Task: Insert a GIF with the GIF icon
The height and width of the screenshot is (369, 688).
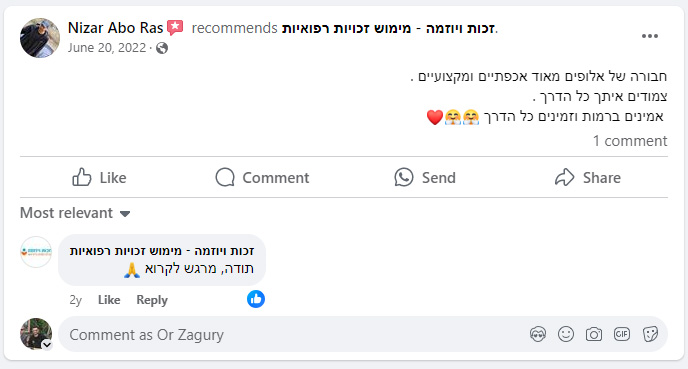Action: (x=622, y=334)
